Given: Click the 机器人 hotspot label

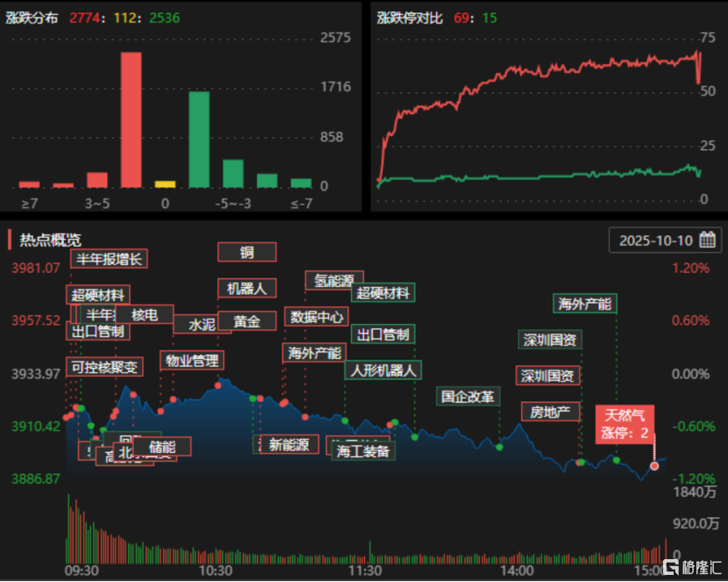Looking at the screenshot, I should (246, 288).
